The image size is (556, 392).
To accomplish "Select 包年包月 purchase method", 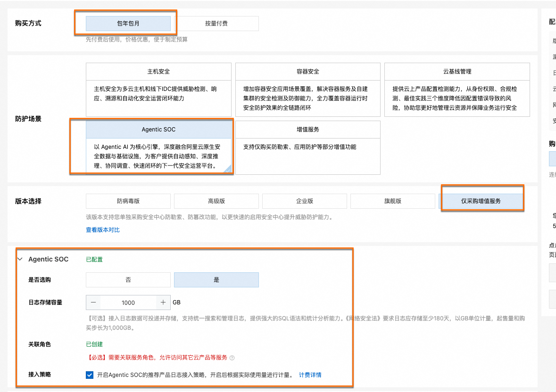I will tap(128, 24).
